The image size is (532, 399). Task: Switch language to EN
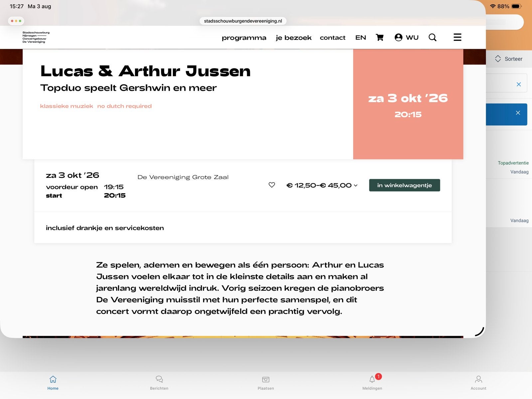pyautogui.click(x=361, y=38)
